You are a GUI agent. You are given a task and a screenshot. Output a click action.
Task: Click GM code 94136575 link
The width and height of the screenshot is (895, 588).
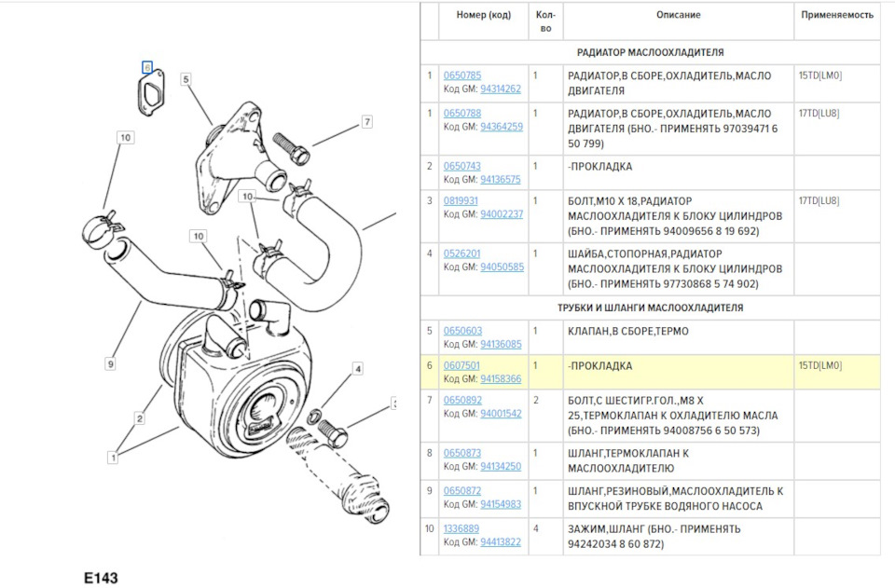501,180
